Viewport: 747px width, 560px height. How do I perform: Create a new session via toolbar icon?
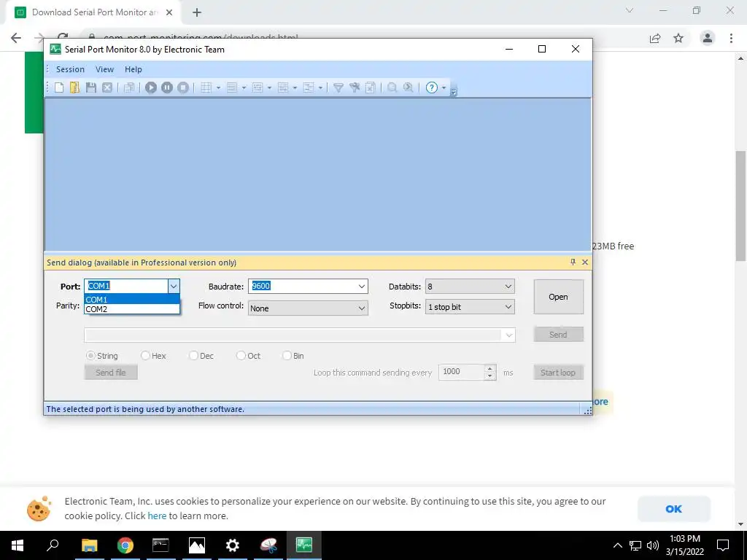[59, 87]
